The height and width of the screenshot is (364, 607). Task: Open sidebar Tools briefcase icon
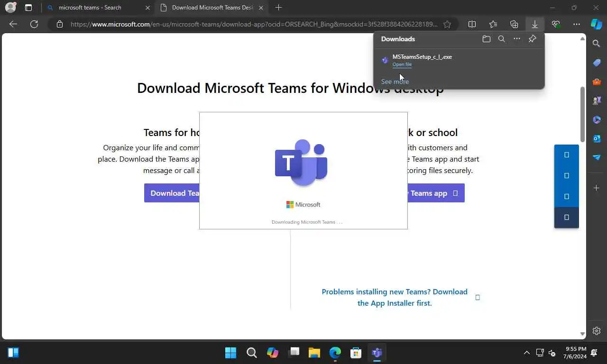point(597,82)
